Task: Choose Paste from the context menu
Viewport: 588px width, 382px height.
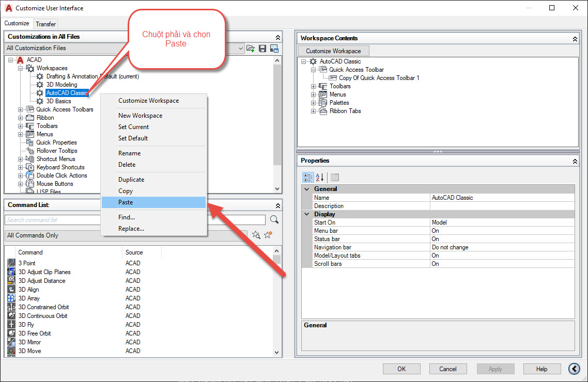Action: [126, 202]
